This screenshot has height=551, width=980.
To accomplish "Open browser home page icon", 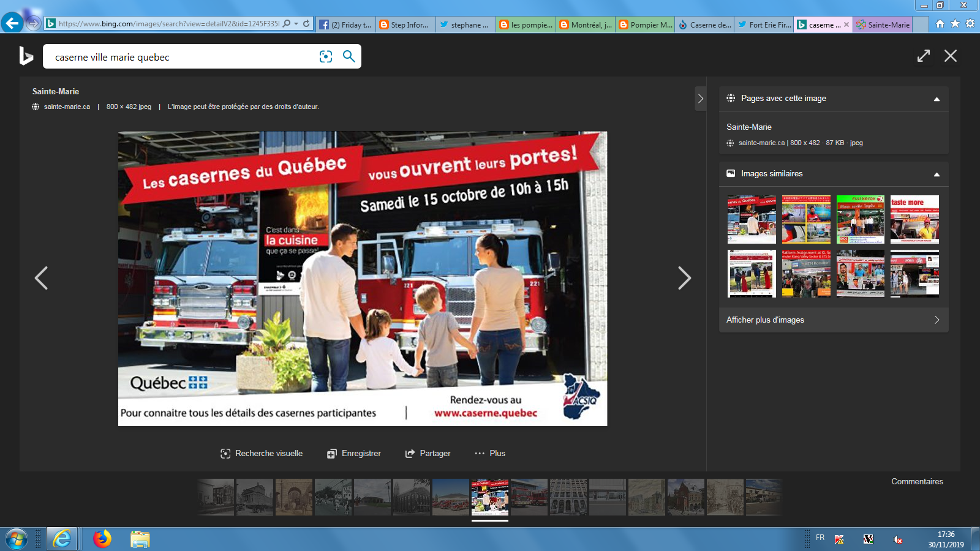I will (940, 24).
